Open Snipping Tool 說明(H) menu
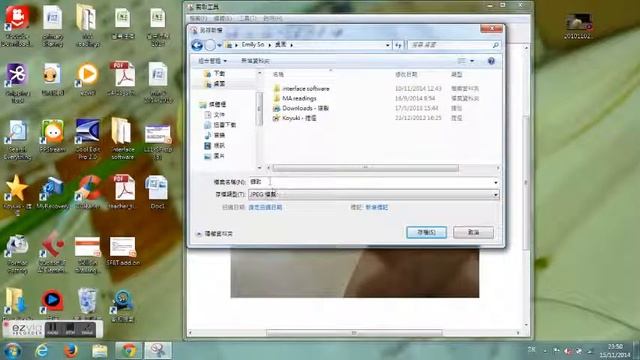Viewport: 640px width, 360px height. pos(272,18)
